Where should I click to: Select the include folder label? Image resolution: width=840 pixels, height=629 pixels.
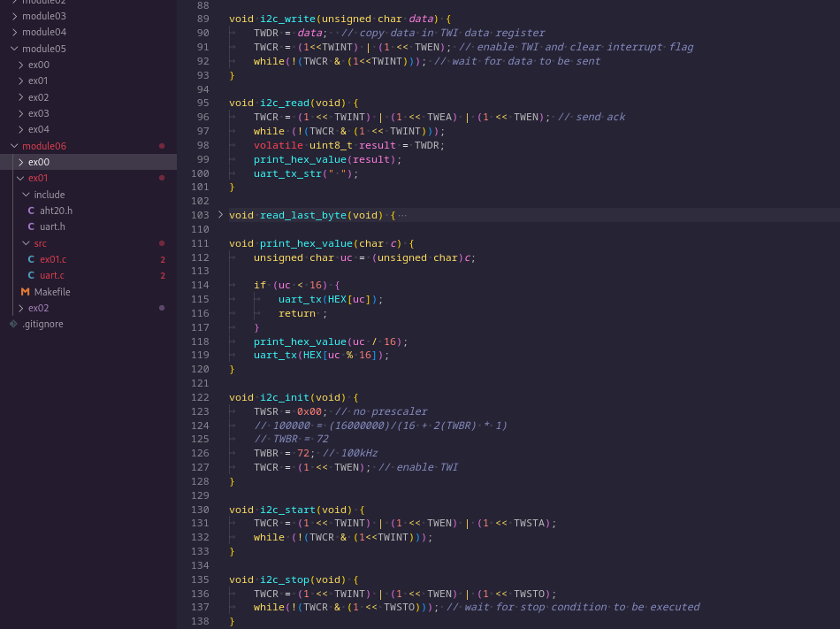[x=50, y=195]
